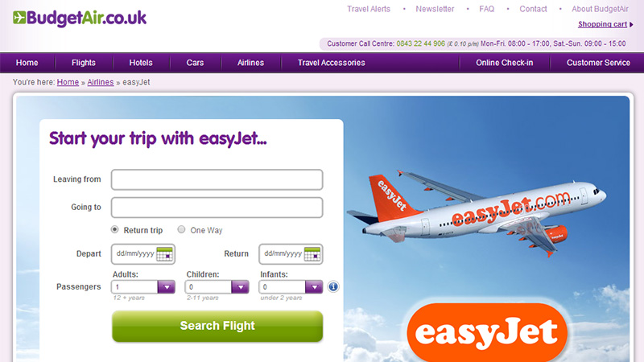Follow the Airlines breadcrumb link
The width and height of the screenshot is (644, 362).
point(100,82)
